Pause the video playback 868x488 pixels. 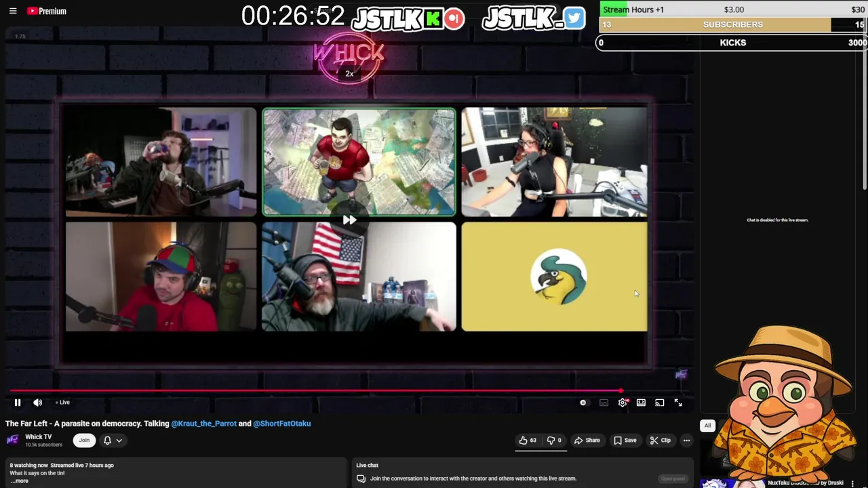tap(18, 403)
